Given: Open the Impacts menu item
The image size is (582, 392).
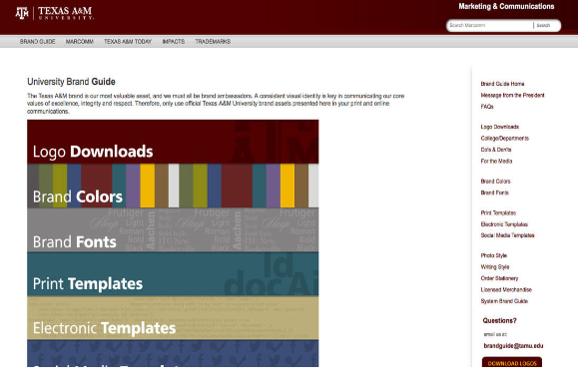Looking at the screenshot, I should (174, 42).
